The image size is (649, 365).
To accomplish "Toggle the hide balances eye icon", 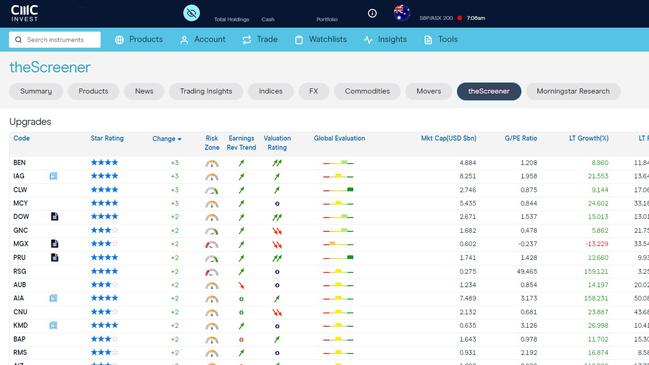I will click(192, 13).
